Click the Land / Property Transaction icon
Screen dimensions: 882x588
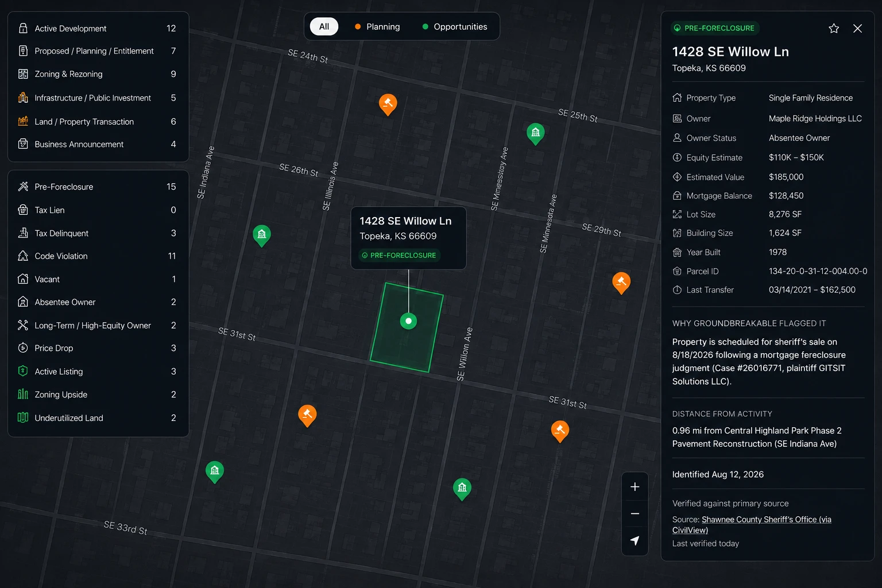(x=23, y=121)
